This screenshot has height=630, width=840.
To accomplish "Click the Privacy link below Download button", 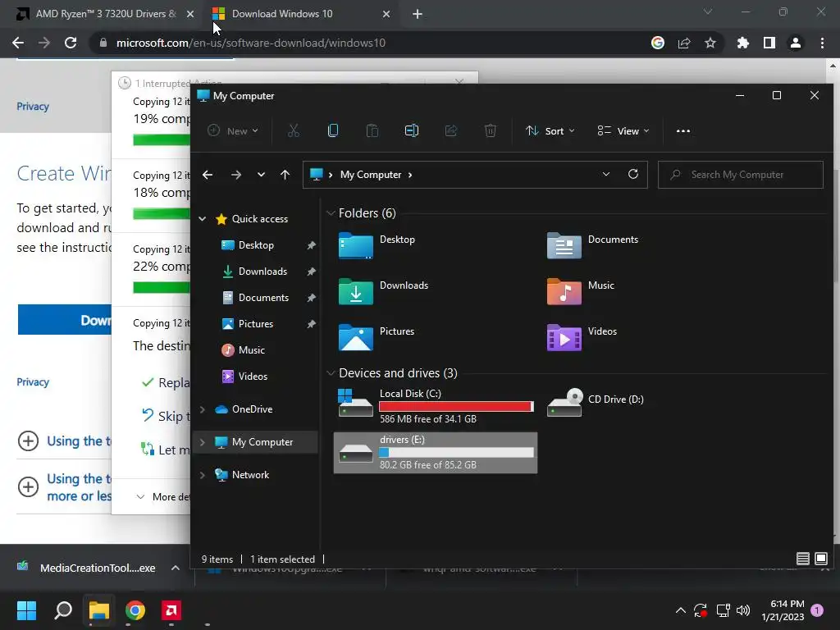I will point(33,382).
